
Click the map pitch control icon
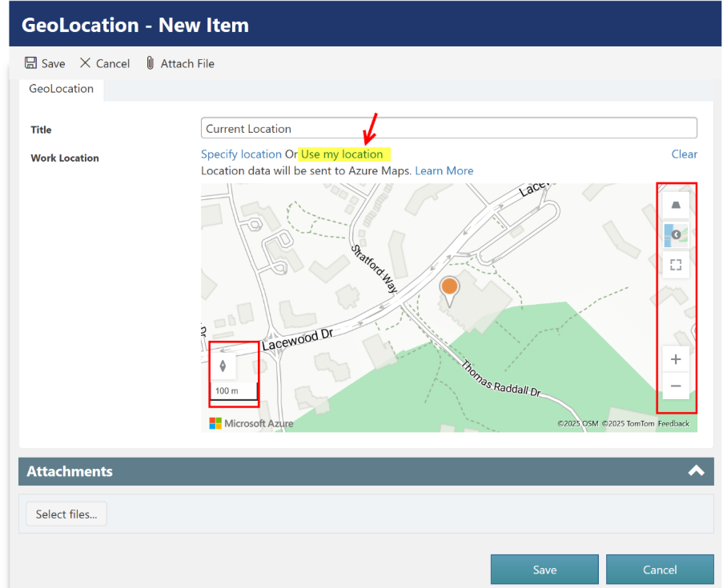point(676,206)
